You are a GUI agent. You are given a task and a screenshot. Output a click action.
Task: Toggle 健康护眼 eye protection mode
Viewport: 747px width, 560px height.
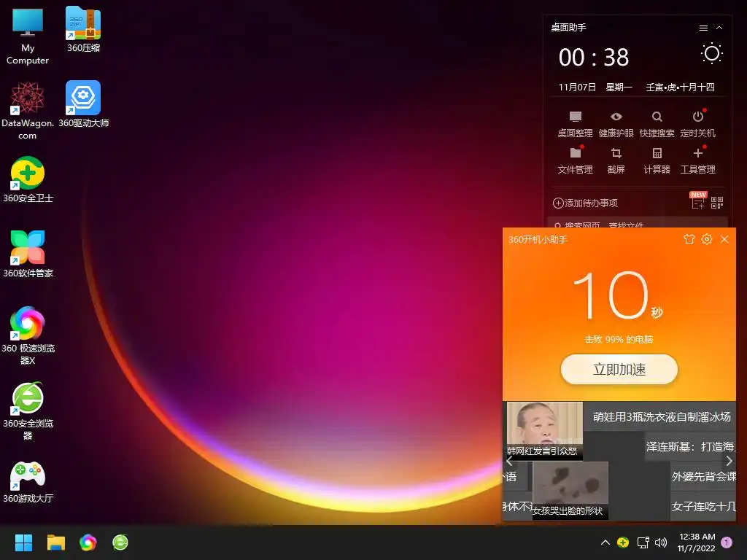(x=616, y=124)
